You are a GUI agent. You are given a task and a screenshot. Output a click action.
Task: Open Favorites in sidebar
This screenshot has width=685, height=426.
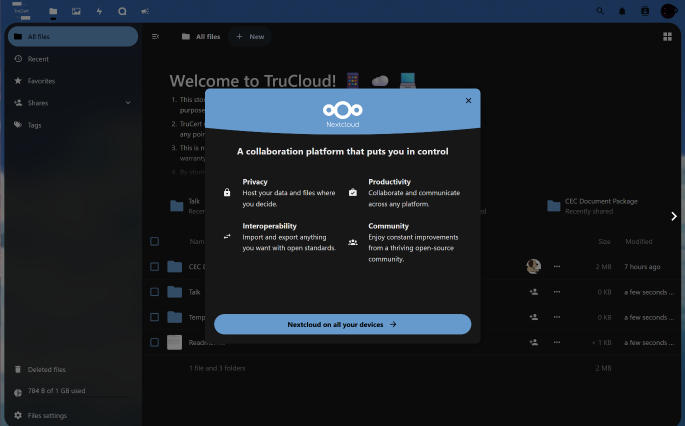(73, 81)
